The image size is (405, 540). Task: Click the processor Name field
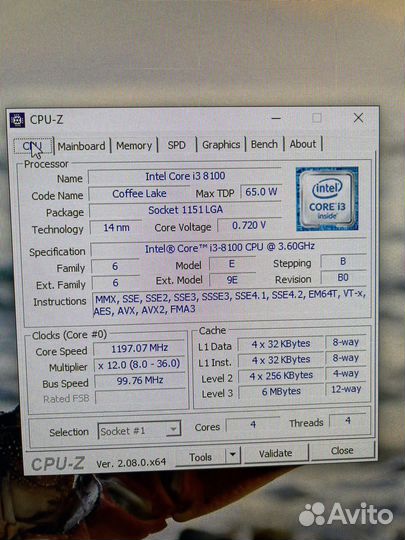point(185,177)
